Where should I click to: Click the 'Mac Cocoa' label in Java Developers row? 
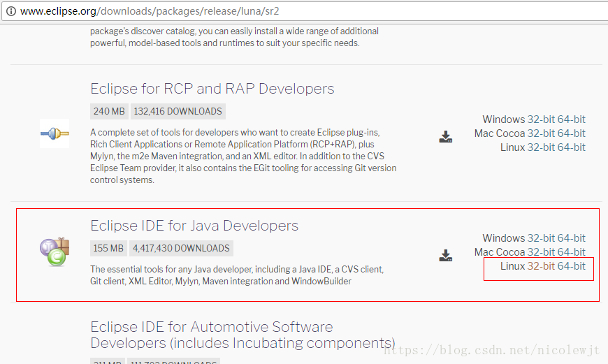500,252
